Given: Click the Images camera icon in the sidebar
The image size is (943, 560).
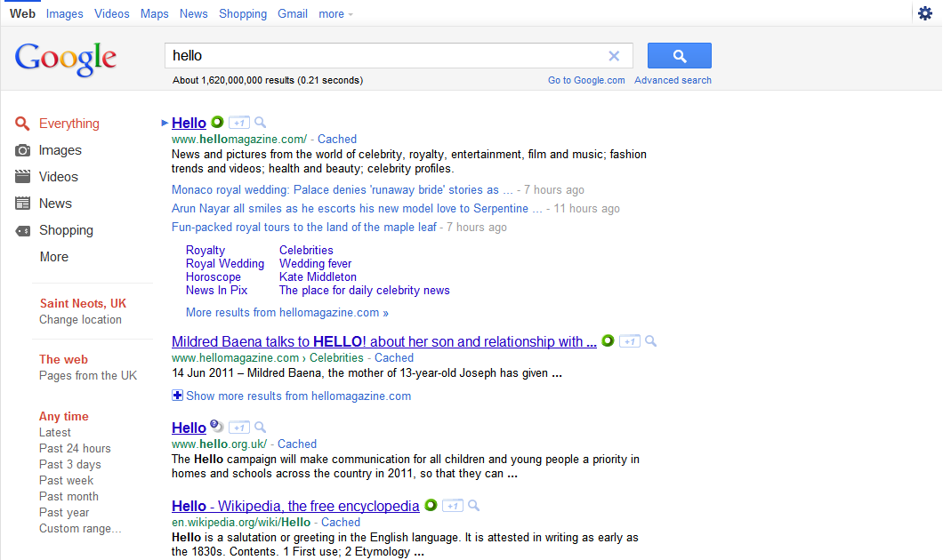Looking at the screenshot, I should coord(22,150).
